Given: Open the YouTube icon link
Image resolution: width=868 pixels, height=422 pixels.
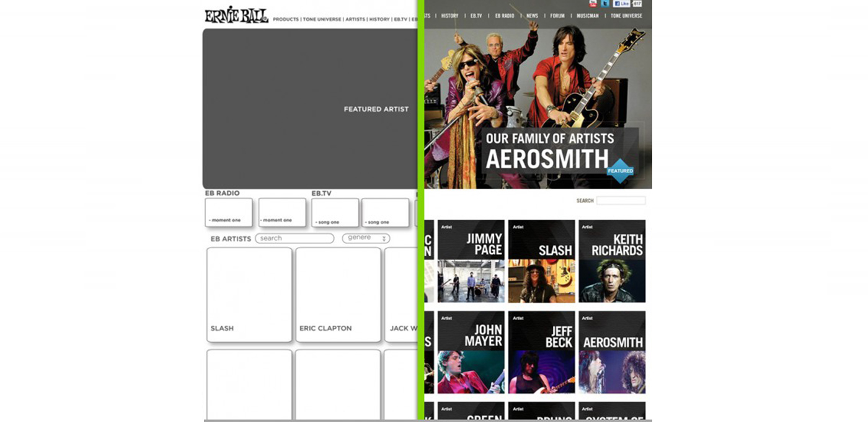Looking at the screenshot, I should click(593, 4).
